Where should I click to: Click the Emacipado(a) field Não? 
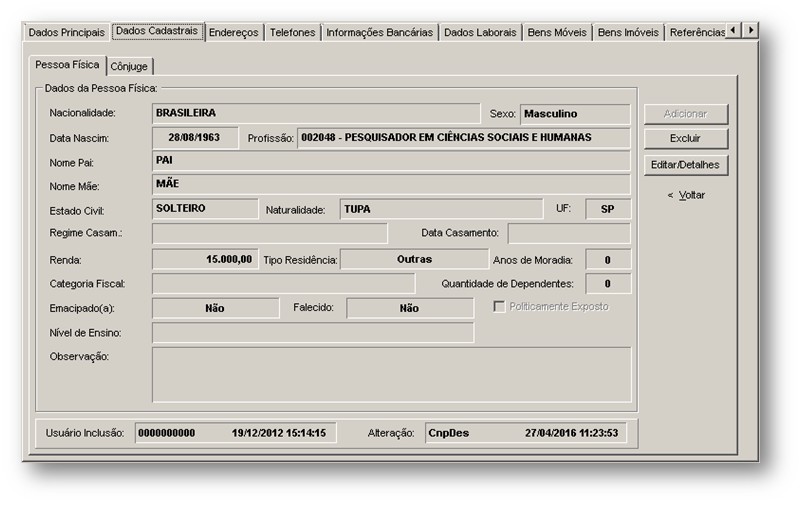215,308
